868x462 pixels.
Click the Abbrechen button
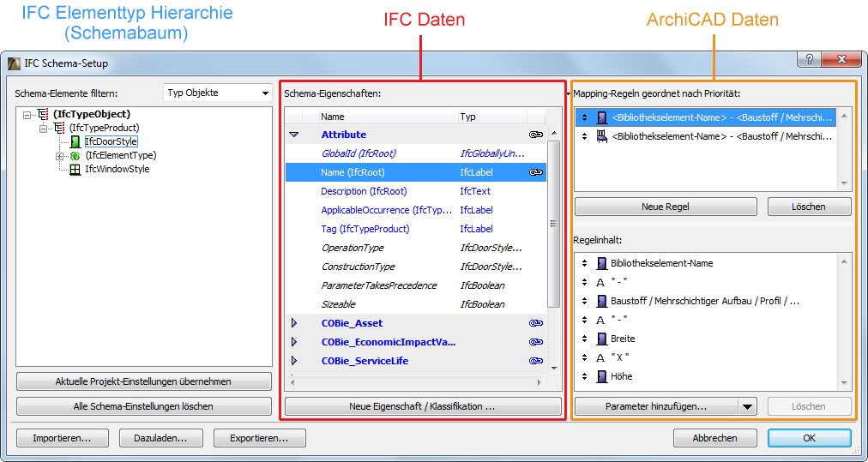pyautogui.click(x=714, y=438)
